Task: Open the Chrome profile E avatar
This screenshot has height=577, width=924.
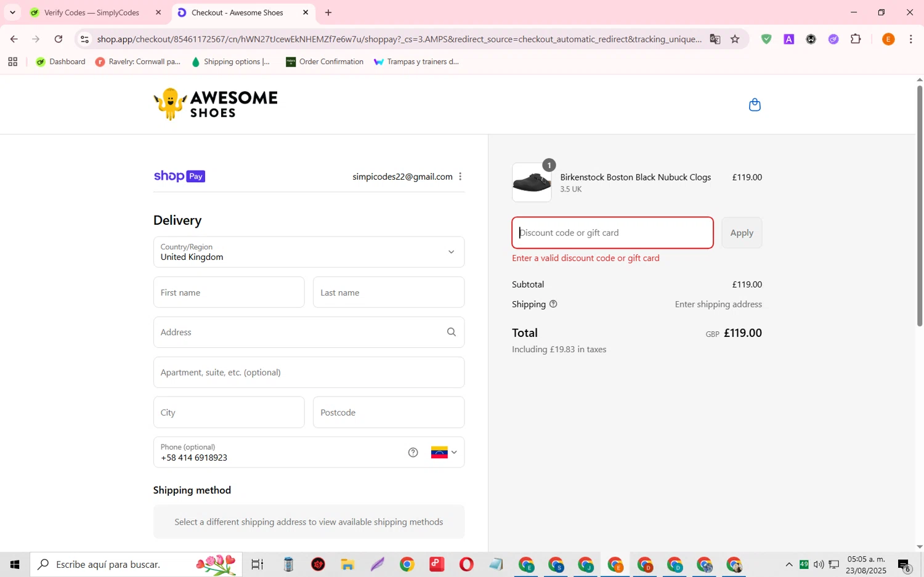Action: 888,39
